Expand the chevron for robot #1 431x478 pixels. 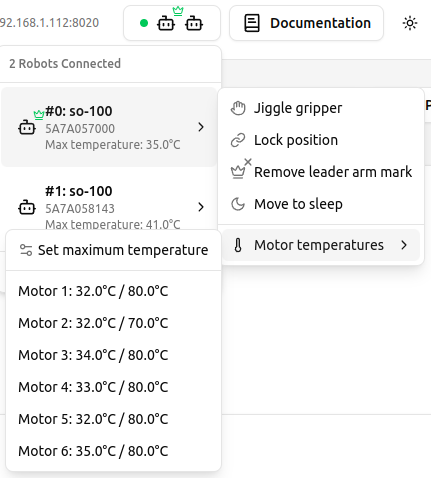[201, 207]
